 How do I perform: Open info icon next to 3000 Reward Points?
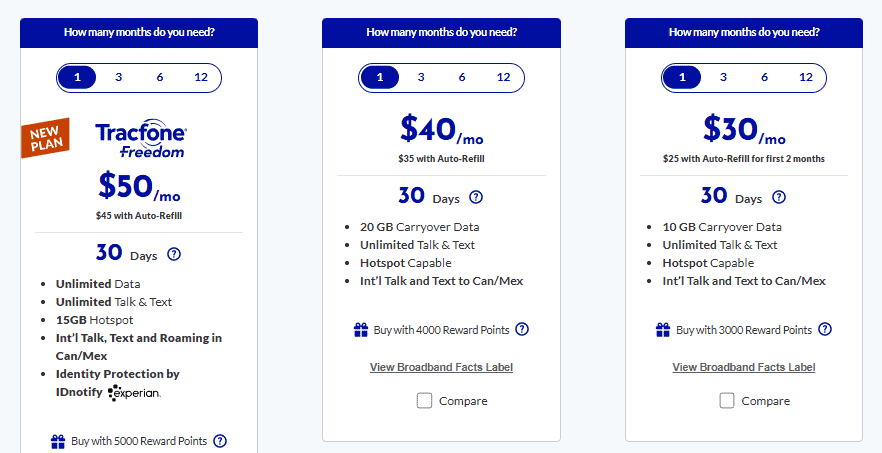coord(824,330)
